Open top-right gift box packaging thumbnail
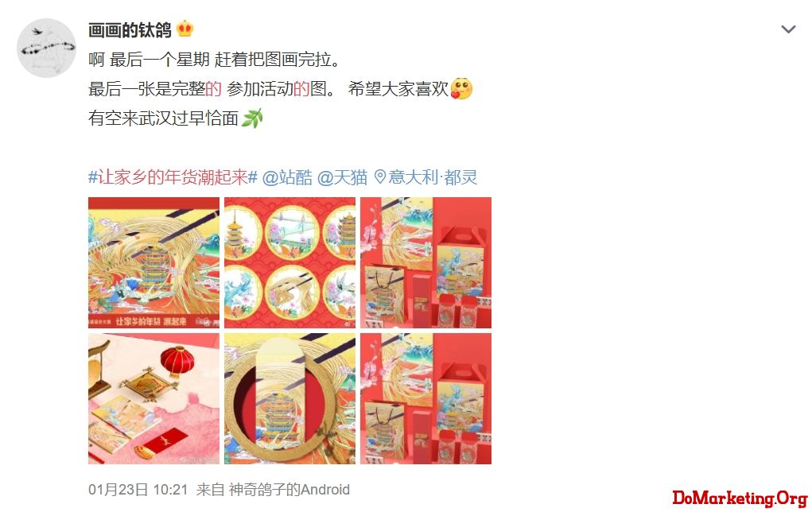 point(425,262)
